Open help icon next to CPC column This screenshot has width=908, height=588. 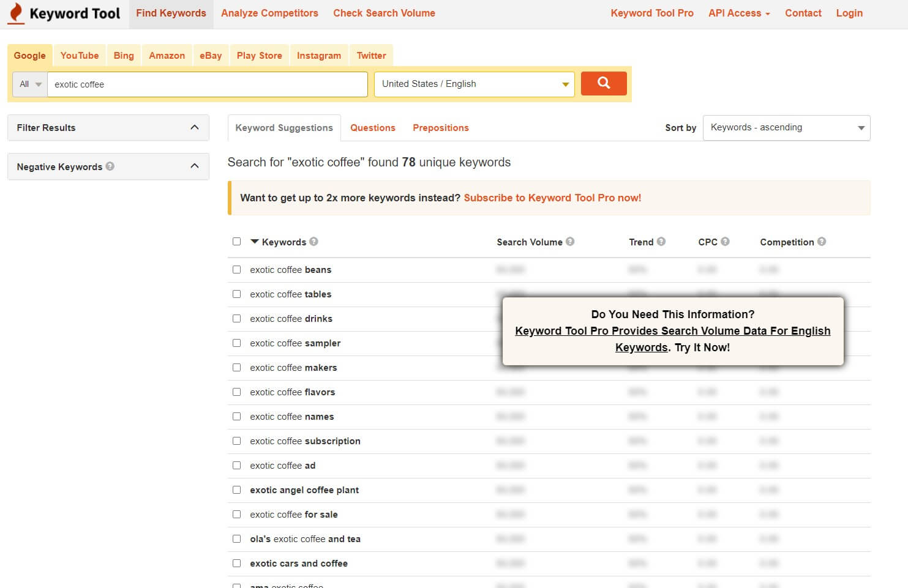tap(725, 241)
